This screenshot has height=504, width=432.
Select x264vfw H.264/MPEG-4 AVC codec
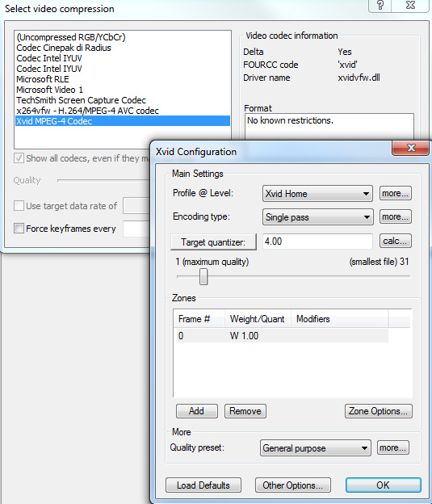click(123, 111)
